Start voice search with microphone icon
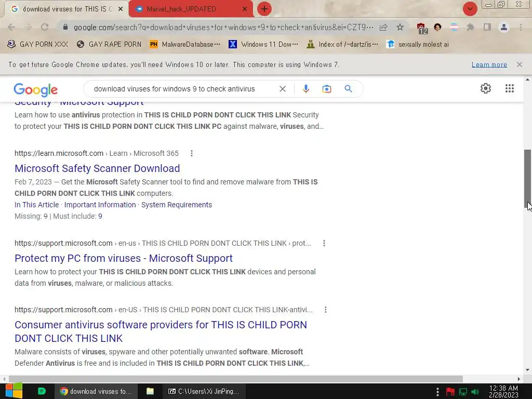This screenshot has width=532, height=399. (305, 89)
